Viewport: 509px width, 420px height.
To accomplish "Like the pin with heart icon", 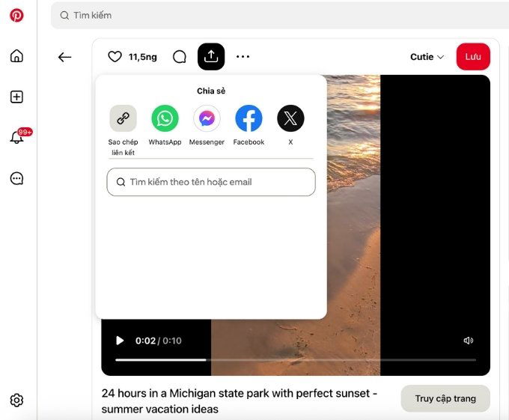I will tap(115, 57).
